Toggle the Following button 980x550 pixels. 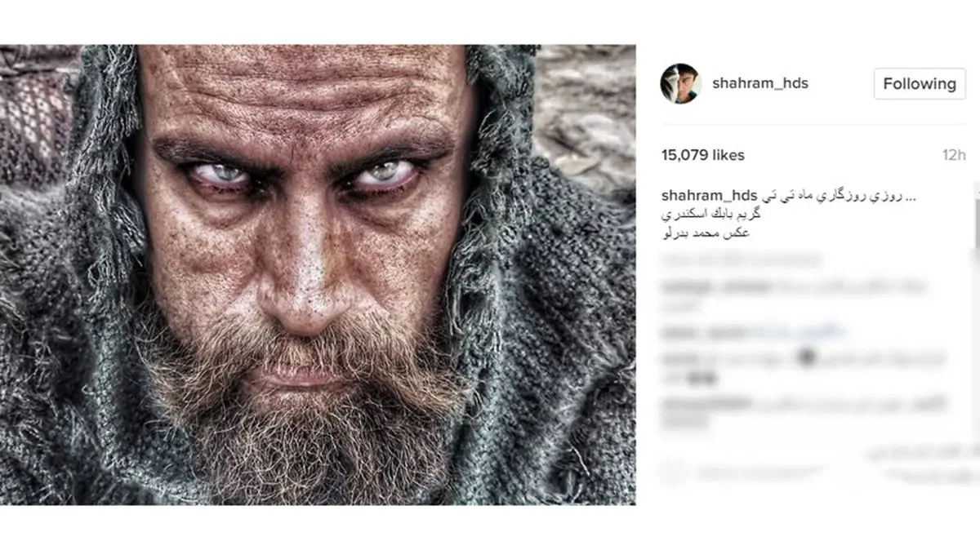(919, 84)
